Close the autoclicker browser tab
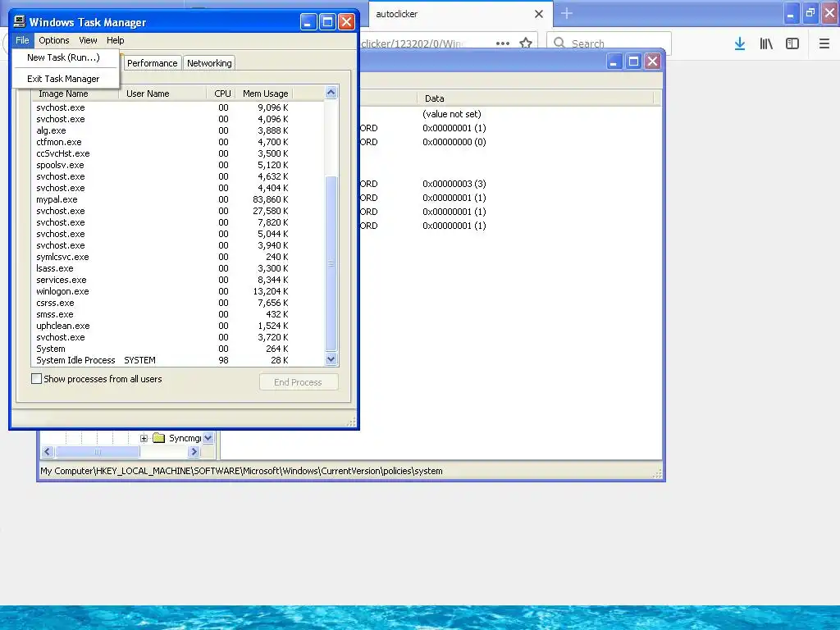Image resolution: width=840 pixels, height=630 pixels. pos(539,14)
